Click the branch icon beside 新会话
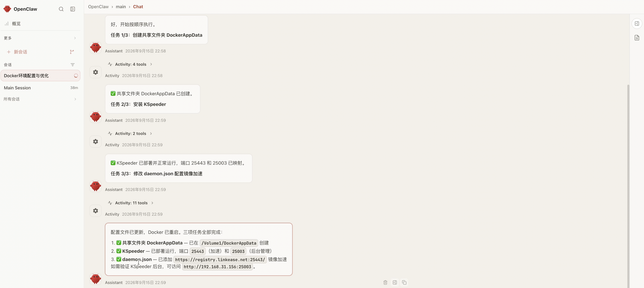Image resolution: width=644 pixels, height=288 pixels. tap(72, 52)
